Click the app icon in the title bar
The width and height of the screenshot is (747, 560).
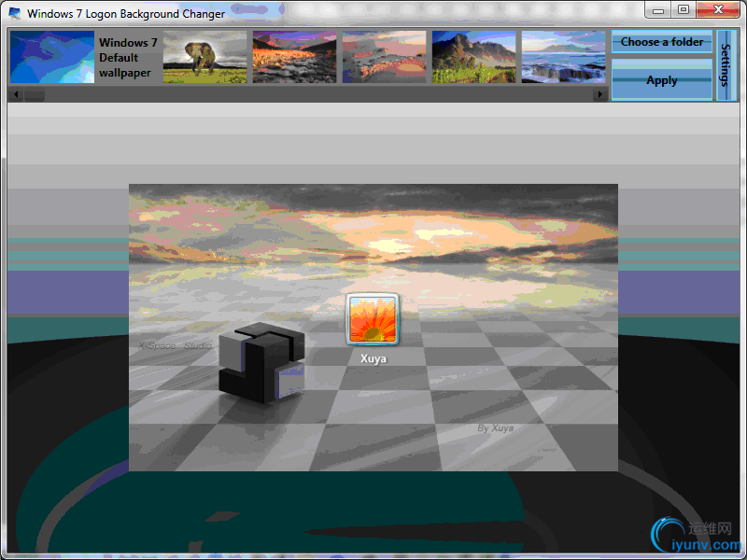click(x=15, y=13)
